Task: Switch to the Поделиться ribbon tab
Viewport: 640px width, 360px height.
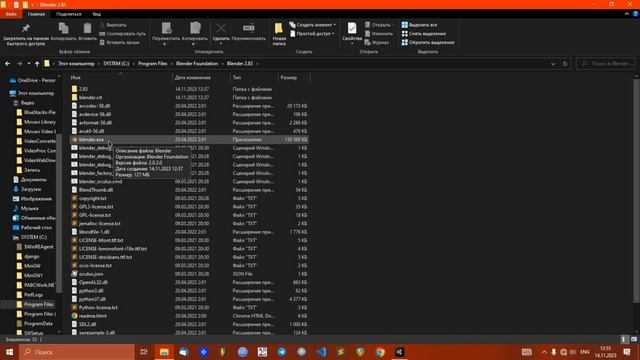Action: (x=69, y=14)
